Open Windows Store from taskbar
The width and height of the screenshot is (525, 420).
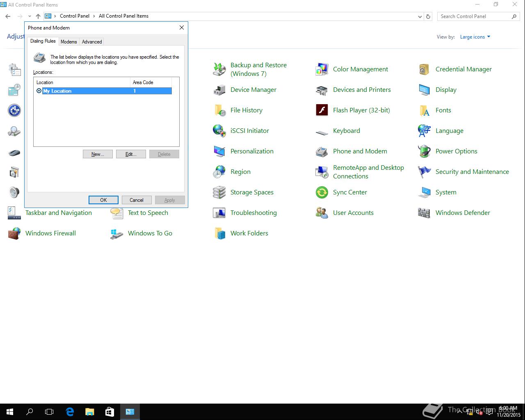pyautogui.click(x=110, y=412)
